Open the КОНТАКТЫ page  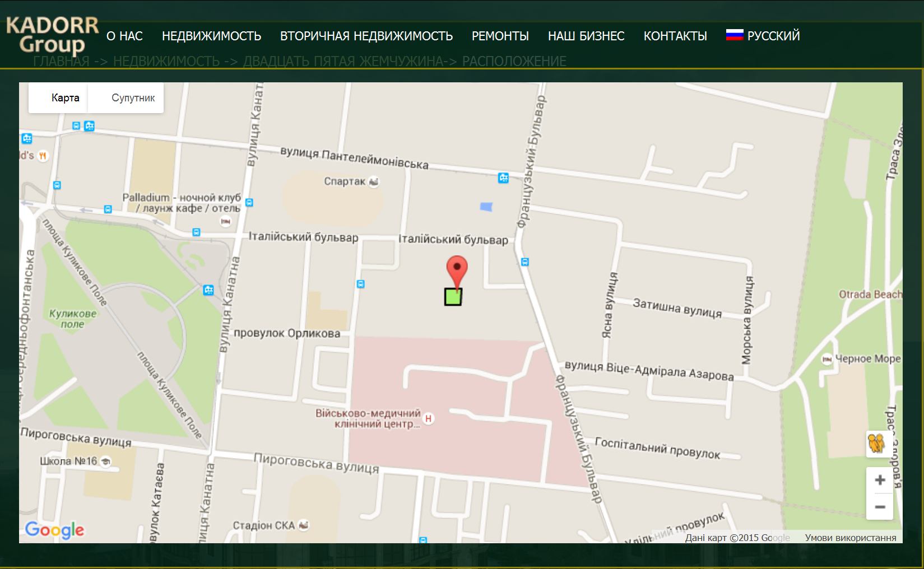coord(675,36)
